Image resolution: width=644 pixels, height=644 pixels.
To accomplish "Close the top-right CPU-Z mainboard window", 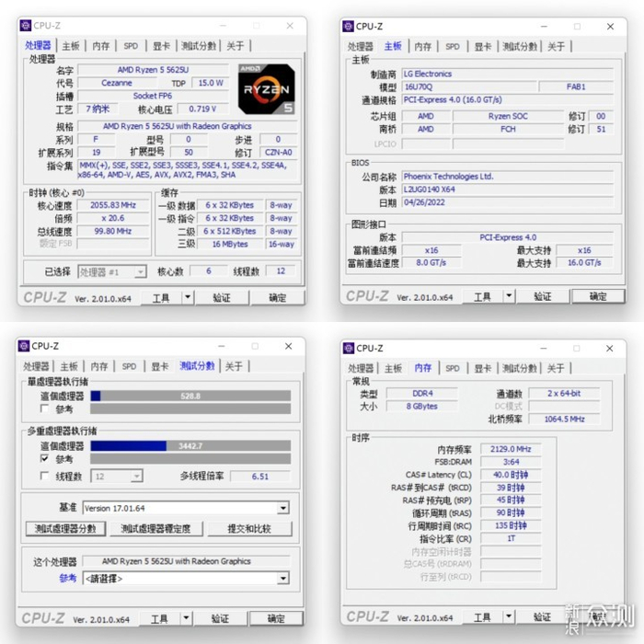I will [610, 27].
